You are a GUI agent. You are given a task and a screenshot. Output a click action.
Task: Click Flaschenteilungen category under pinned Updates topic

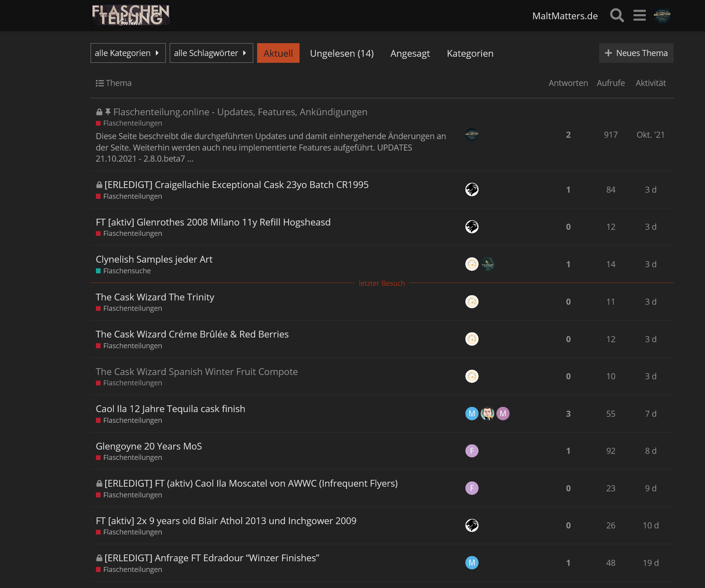(129, 123)
